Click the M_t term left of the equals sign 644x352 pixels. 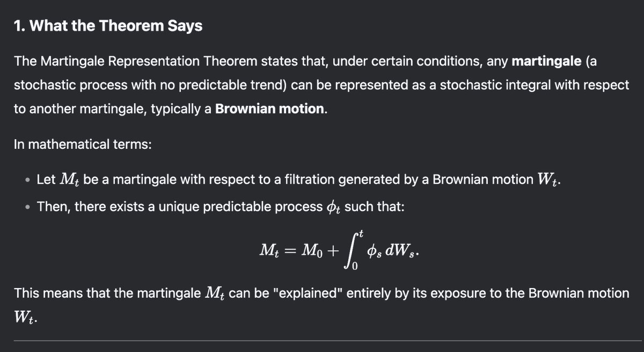coord(268,250)
